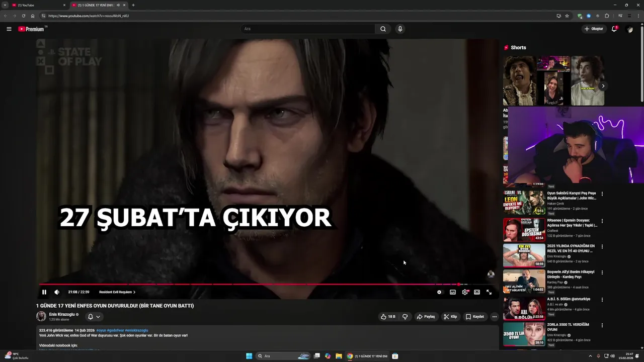Open subscription notification bell dropdown
644x362 pixels.
click(94, 317)
